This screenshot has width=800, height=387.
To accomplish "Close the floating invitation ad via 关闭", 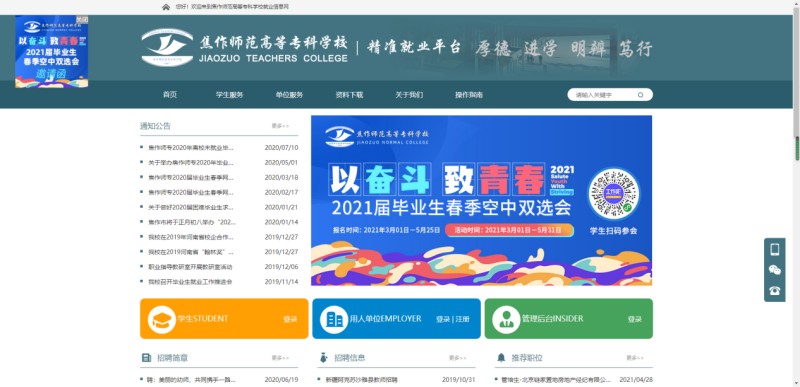I will (82, 19).
